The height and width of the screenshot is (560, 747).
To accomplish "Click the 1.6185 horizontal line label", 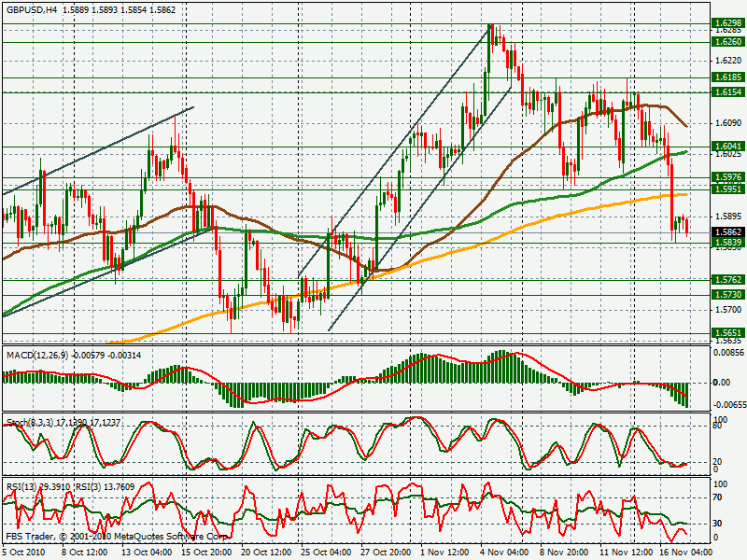I will [x=728, y=77].
